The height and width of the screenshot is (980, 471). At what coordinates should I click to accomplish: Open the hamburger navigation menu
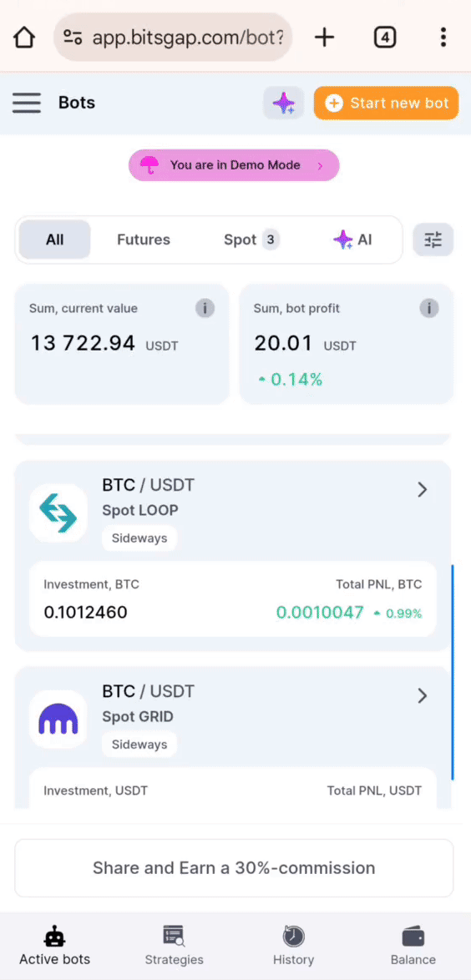(26, 104)
